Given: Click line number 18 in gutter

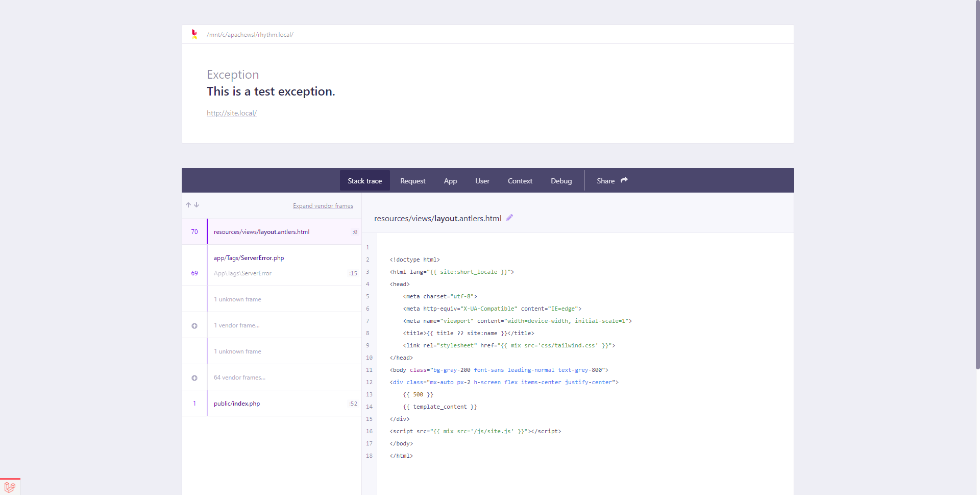Looking at the screenshot, I should [369, 456].
